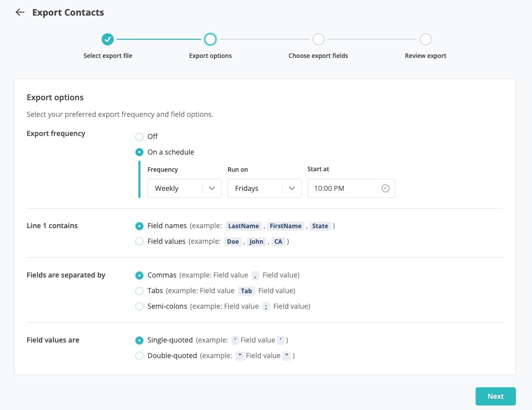The height and width of the screenshot is (410, 532).
Task: Click the Choose export fields step circle
Action: pyautogui.click(x=318, y=39)
